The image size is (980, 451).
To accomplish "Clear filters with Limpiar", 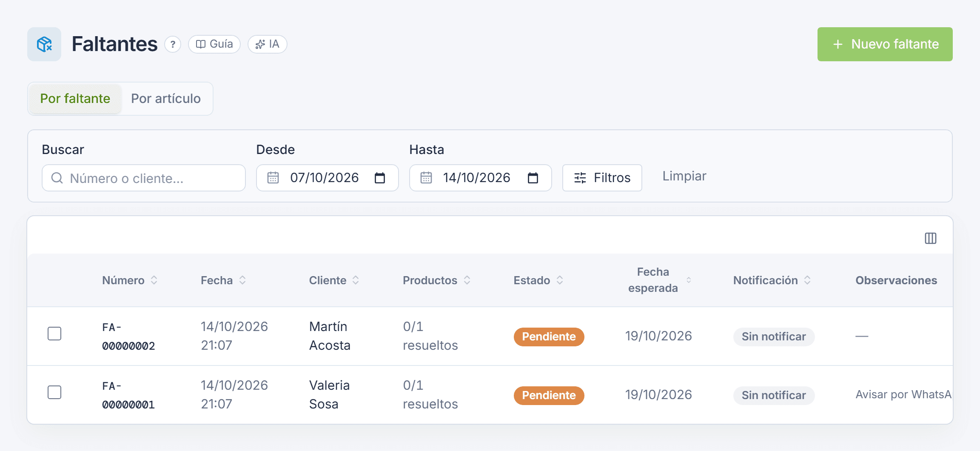I will tap(684, 176).
